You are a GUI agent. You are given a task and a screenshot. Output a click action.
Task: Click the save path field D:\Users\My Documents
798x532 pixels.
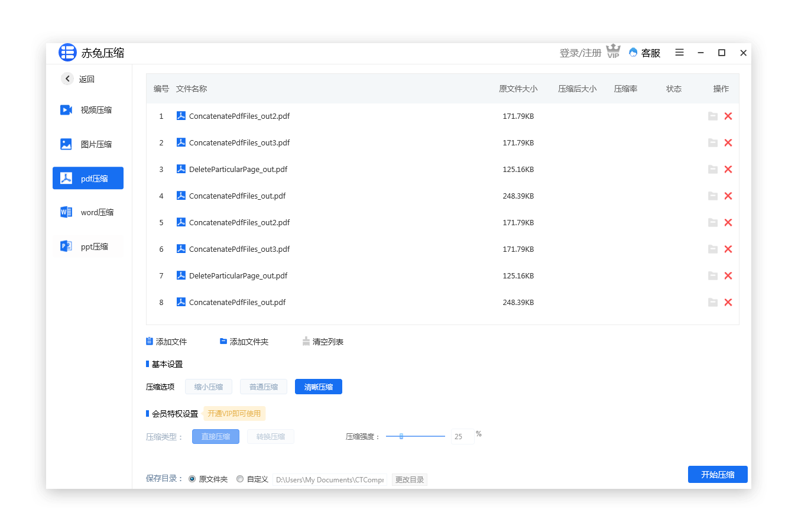(x=330, y=479)
